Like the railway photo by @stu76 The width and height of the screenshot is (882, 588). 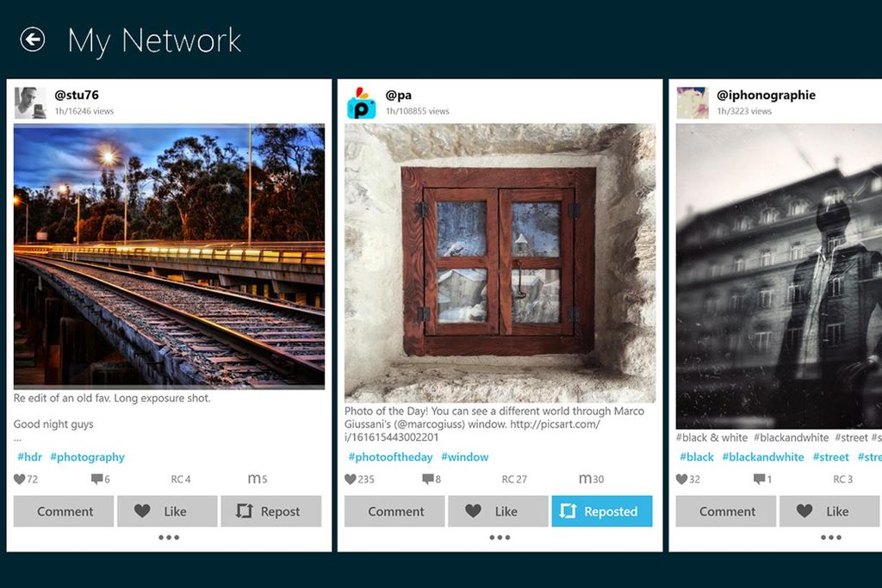coord(167,511)
